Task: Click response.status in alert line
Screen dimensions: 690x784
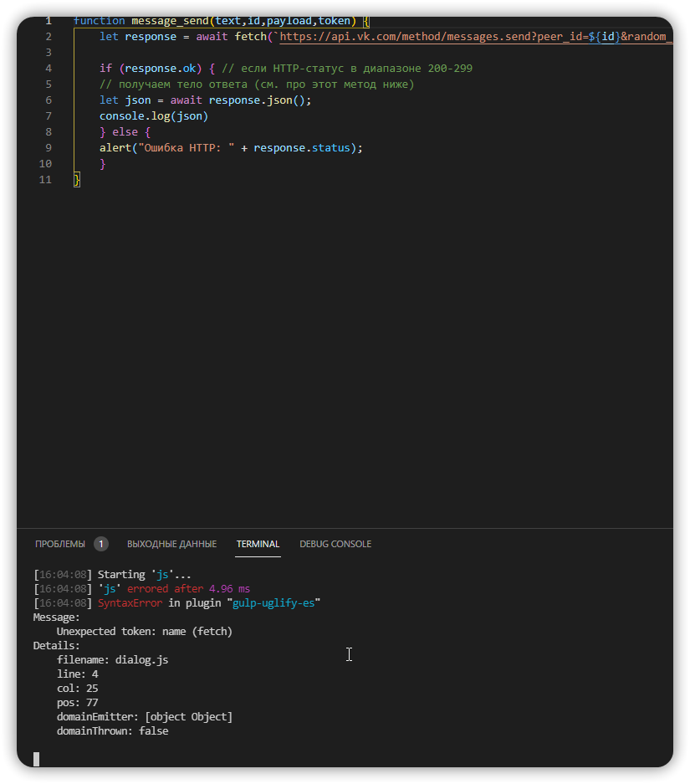Action: click(x=302, y=148)
